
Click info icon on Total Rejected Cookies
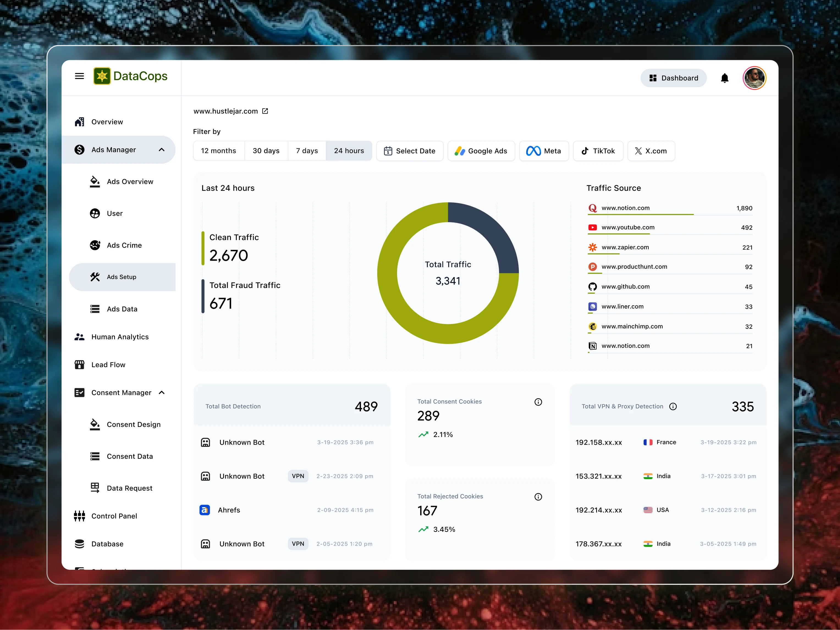[x=538, y=497]
